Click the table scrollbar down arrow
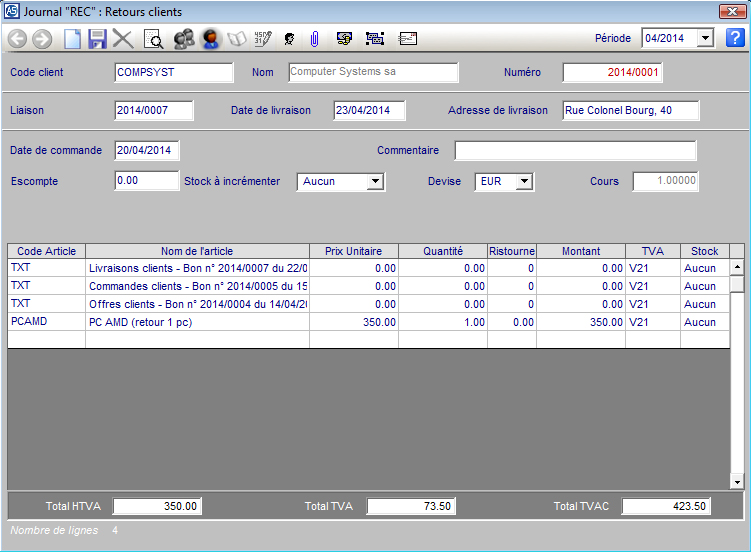The image size is (751, 552). pyautogui.click(x=737, y=482)
